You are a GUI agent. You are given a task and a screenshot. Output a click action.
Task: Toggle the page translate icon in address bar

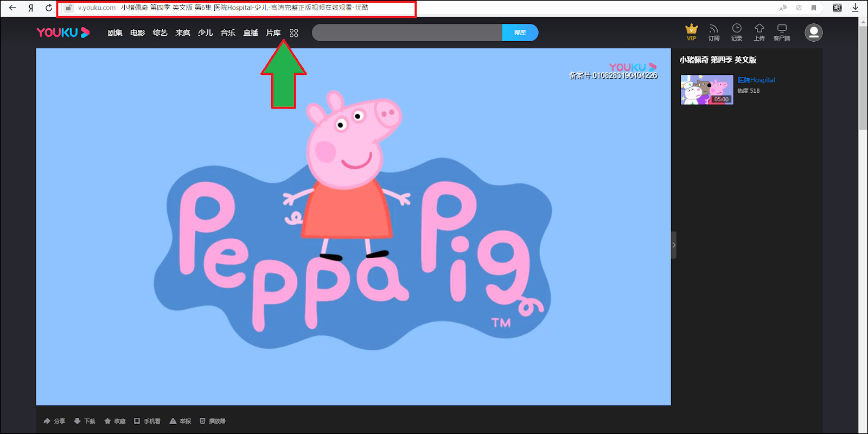pos(783,8)
